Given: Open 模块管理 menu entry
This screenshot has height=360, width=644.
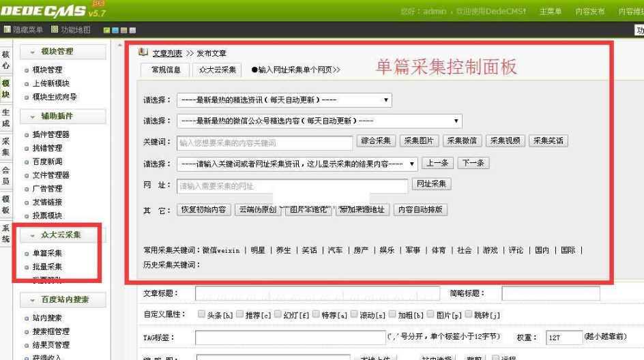Looking at the screenshot, I should tap(47, 70).
